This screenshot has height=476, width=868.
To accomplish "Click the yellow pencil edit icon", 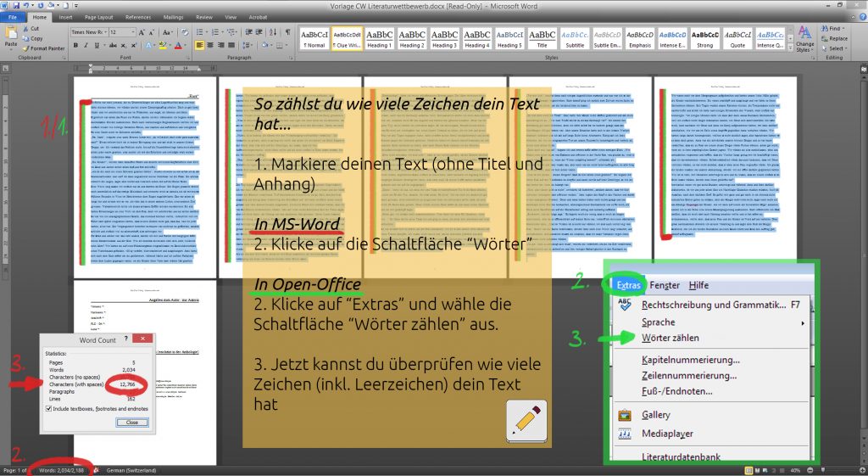I will point(526,420).
